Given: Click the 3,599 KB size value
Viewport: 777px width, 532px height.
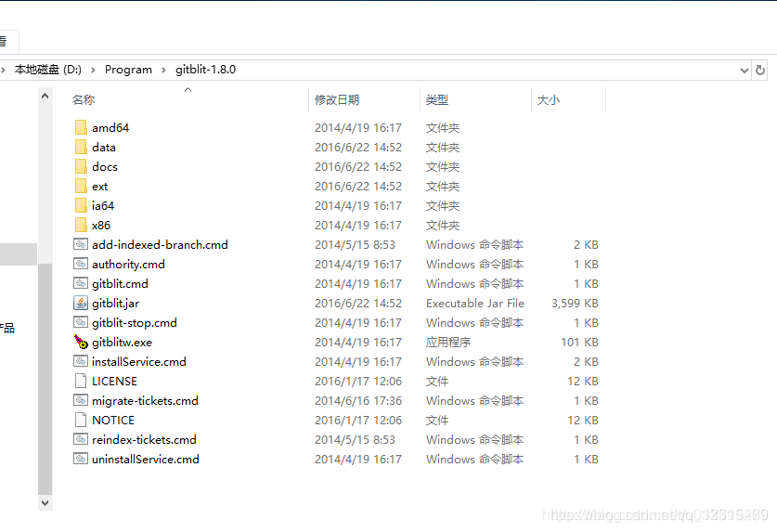Looking at the screenshot, I should pyautogui.click(x=575, y=303).
